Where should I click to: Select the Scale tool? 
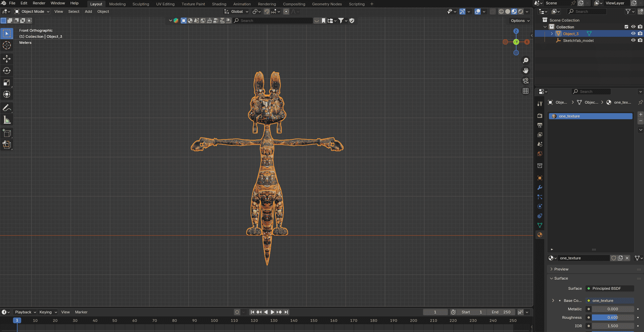tap(7, 82)
